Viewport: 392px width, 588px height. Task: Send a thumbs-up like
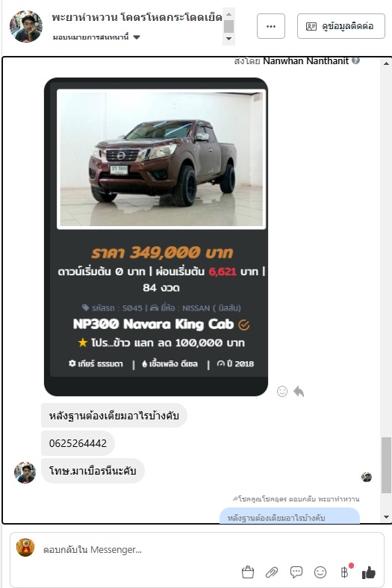(368, 572)
